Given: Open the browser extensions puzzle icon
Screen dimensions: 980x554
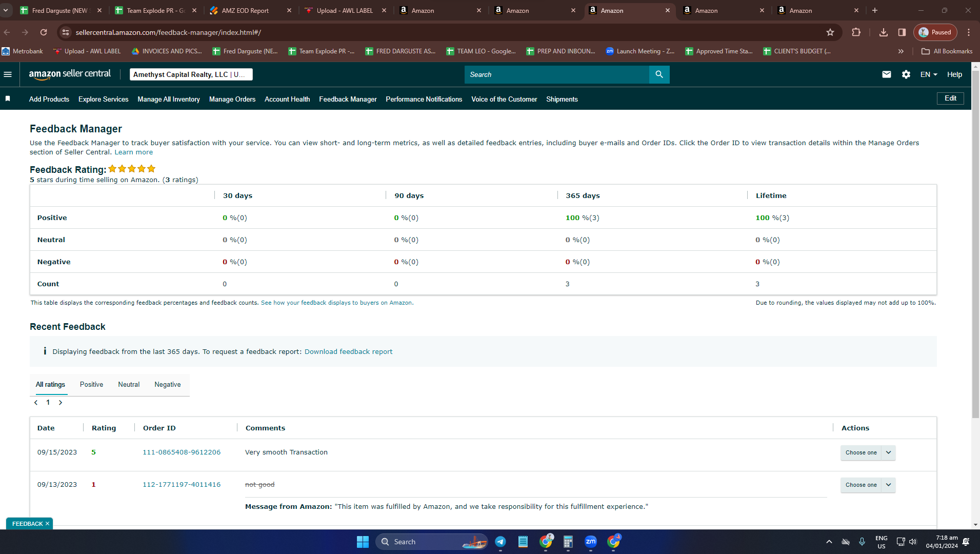Looking at the screenshot, I should coord(856,32).
